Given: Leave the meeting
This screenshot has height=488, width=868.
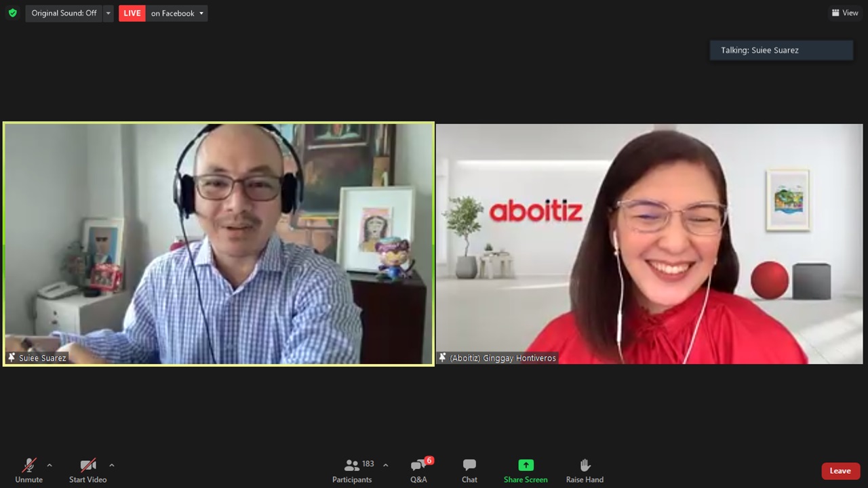Looking at the screenshot, I should click(x=840, y=471).
